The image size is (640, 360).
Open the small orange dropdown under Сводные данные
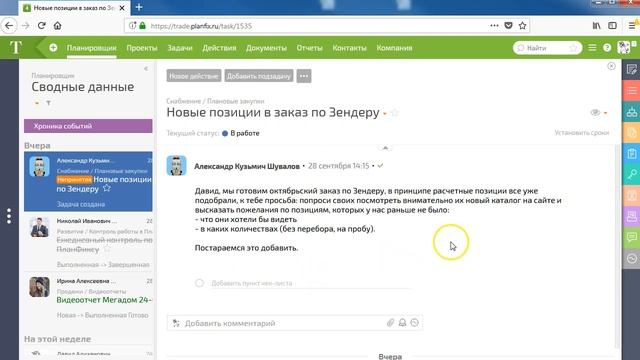(x=37, y=103)
